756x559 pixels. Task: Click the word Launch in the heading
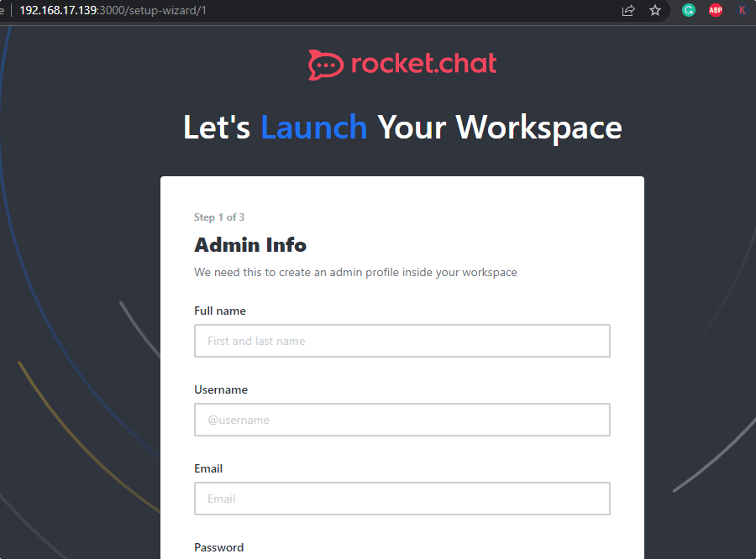[314, 127]
